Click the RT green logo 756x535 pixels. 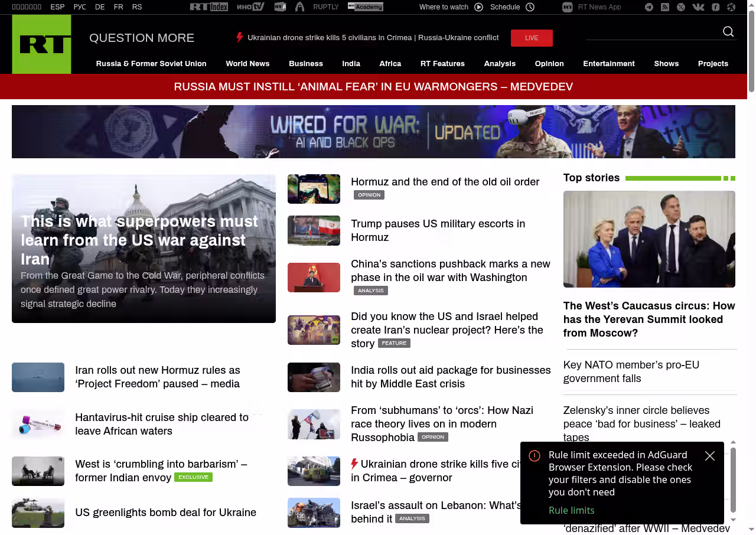pos(41,44)
